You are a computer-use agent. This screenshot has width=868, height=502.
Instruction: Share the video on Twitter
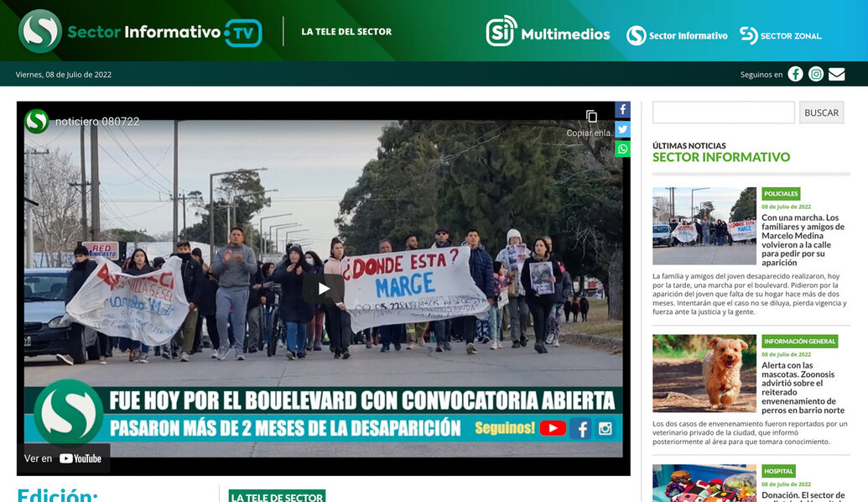[x=622, y=128]
